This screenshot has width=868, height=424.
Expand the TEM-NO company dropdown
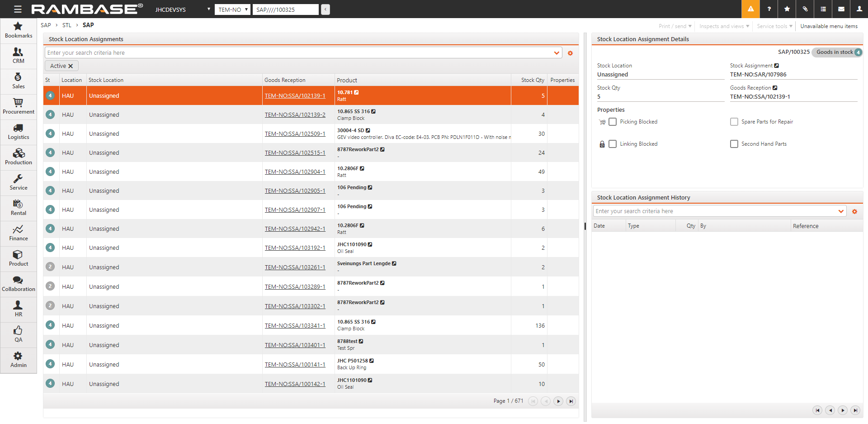click(232, 10)
